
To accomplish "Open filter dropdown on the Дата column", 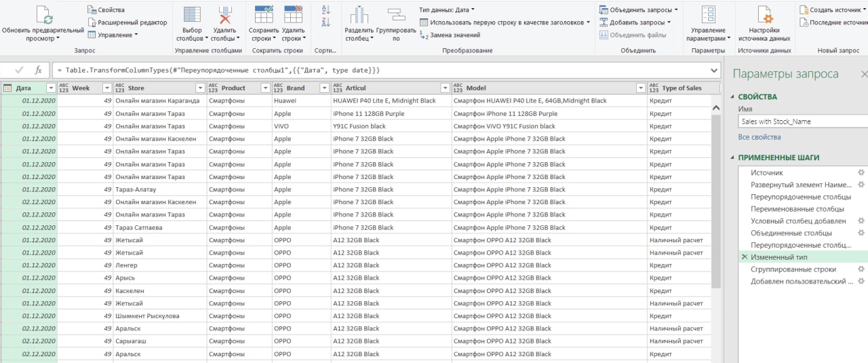I will tap(51, 88).
